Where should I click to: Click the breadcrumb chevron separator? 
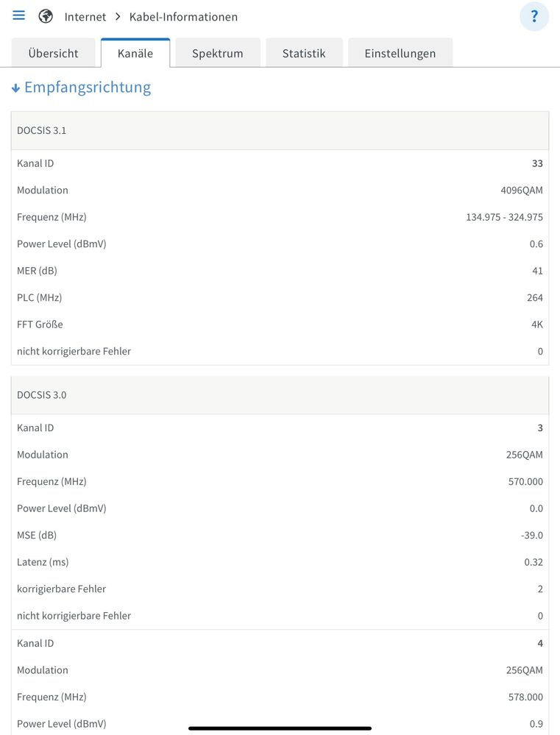(x=118, y=16)
